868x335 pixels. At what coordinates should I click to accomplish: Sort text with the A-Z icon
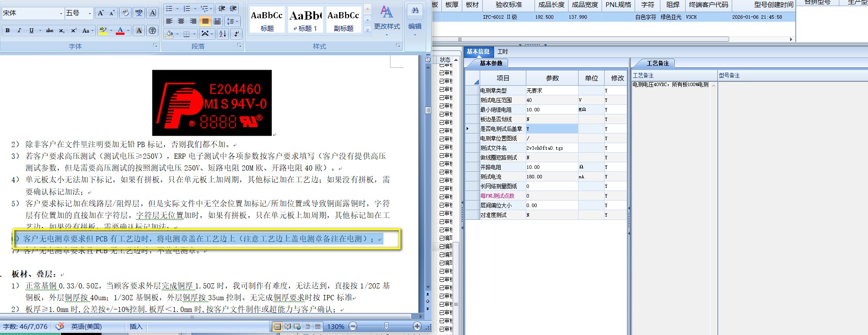coord(222,33)
